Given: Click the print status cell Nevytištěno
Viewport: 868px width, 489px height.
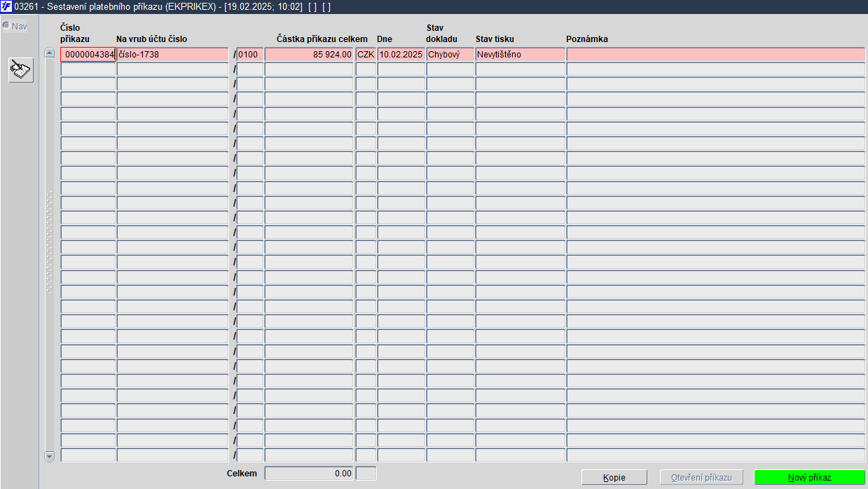Looking at the screenshot, I should (520, 55).
